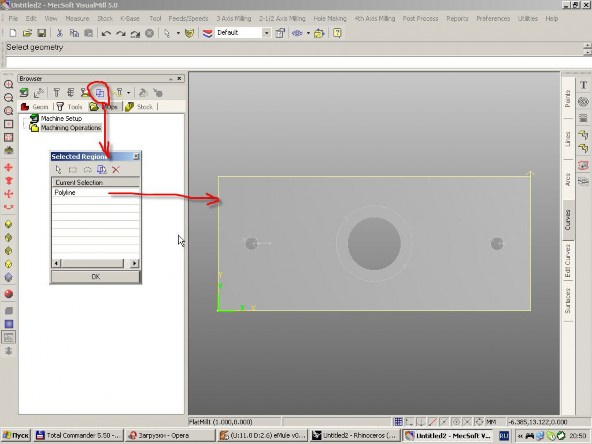This screenshot has width=592, height=444.
Task: Click the selection arrow tool icon
Action: 167,33
